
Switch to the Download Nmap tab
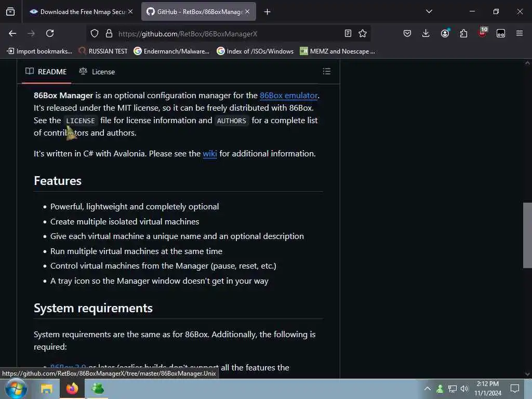[82, 11]
